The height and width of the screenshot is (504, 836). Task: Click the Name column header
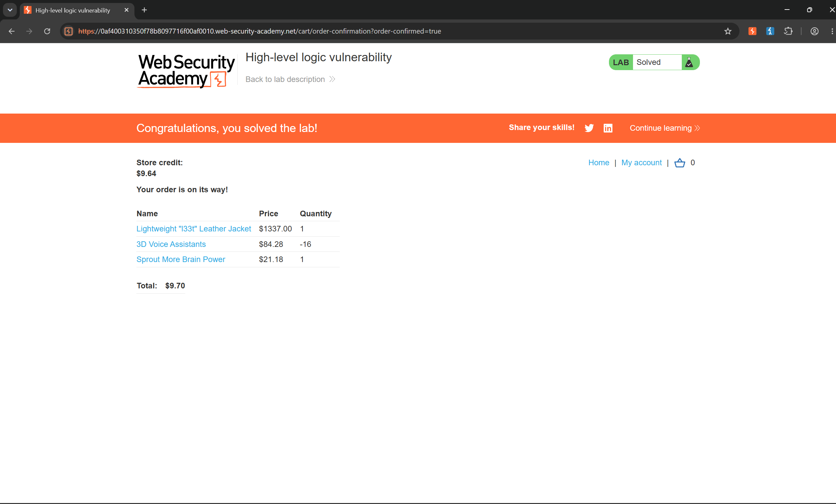coord(147,214)
